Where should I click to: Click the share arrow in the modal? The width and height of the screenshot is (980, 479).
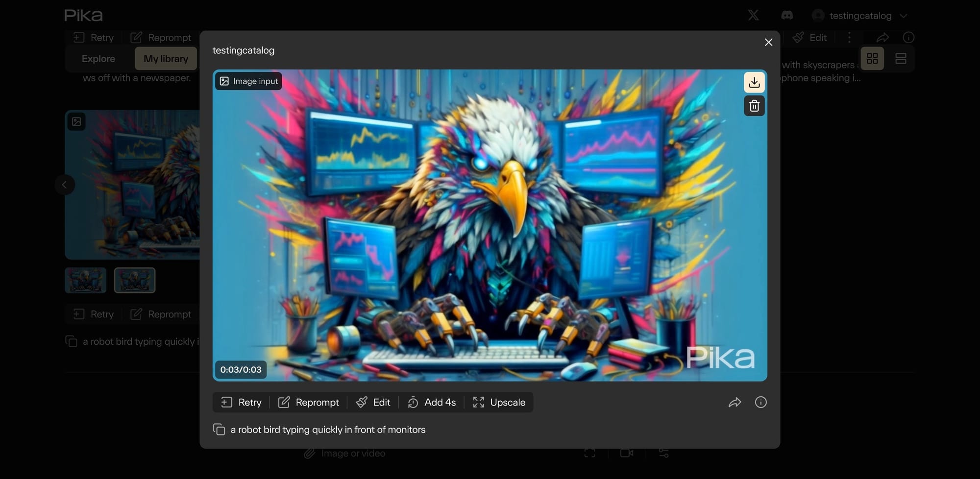pos(735,402)
